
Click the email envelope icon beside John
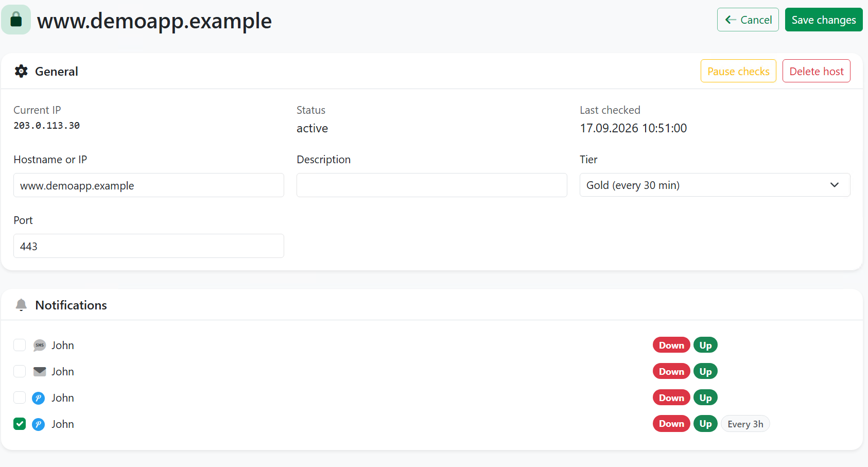click(x=40, y=372)
